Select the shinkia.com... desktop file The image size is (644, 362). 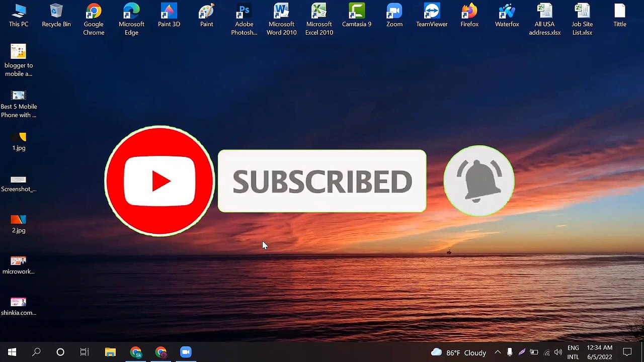[x=19, y=307]
